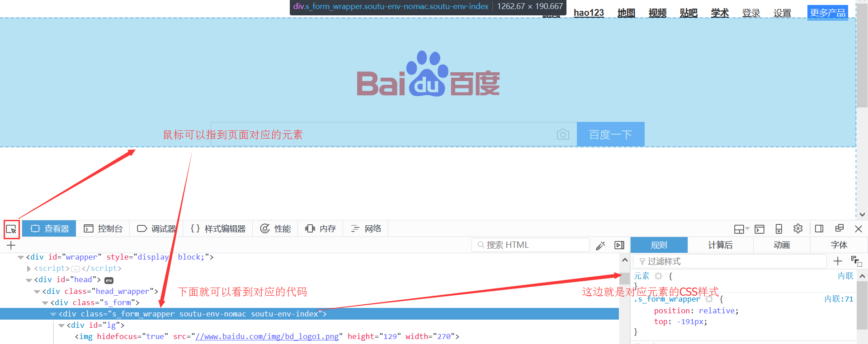Image resolution: width=868 pixels, height=344 pixels.
Task: Select the s_form_wrapper div row
Action: 309,314
